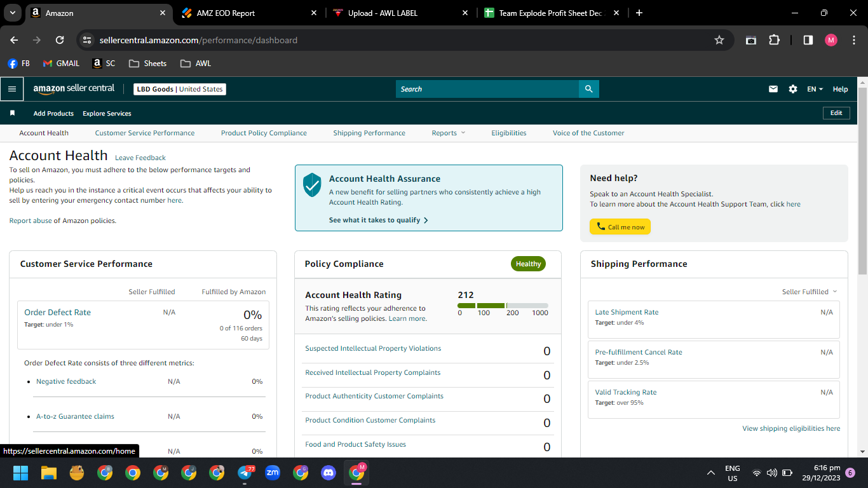Bookmark this page with the star icon
This screenshot has height=488, width=868.
[x=719, y=40]
